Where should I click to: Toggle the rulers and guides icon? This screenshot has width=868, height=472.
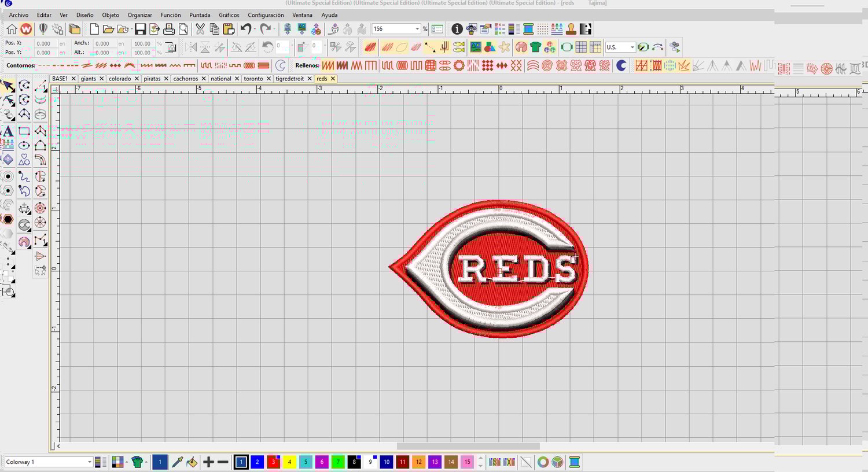pyautogui.click(x=595, y=47)
